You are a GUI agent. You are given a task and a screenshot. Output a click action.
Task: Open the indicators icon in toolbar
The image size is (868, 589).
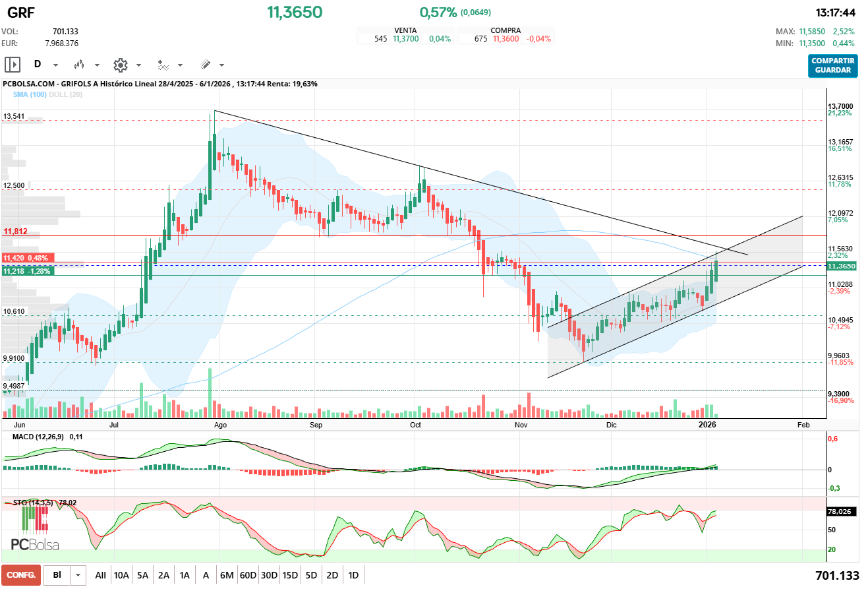163,65
